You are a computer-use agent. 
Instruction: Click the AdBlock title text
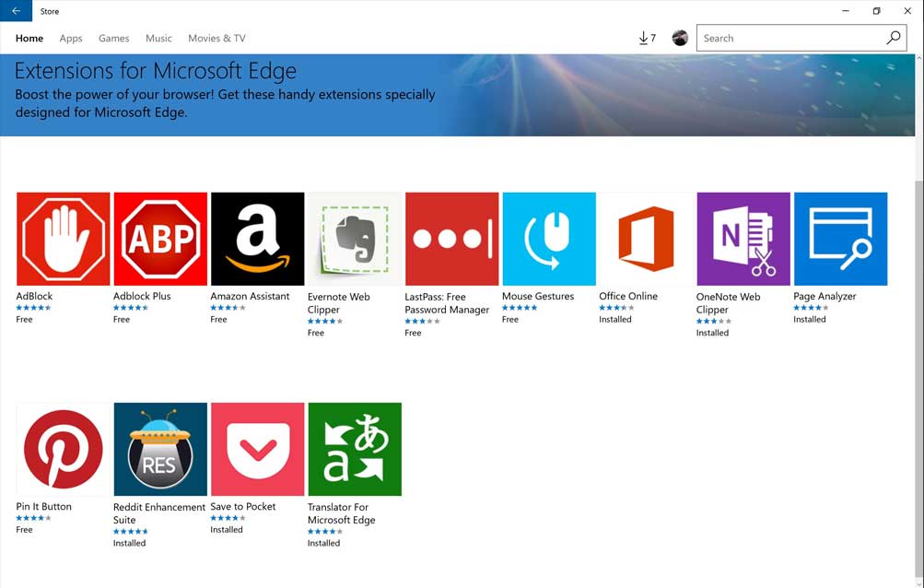(34, 296)
